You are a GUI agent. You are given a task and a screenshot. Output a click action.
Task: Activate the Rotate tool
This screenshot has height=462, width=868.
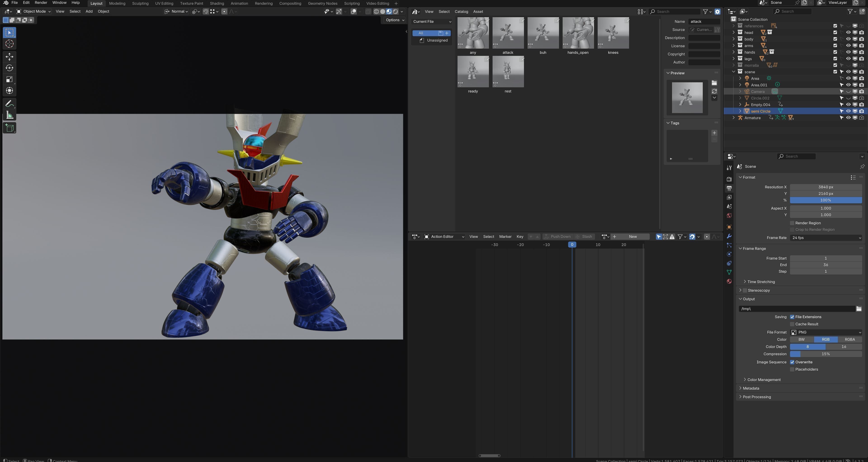tap(9, 68)
